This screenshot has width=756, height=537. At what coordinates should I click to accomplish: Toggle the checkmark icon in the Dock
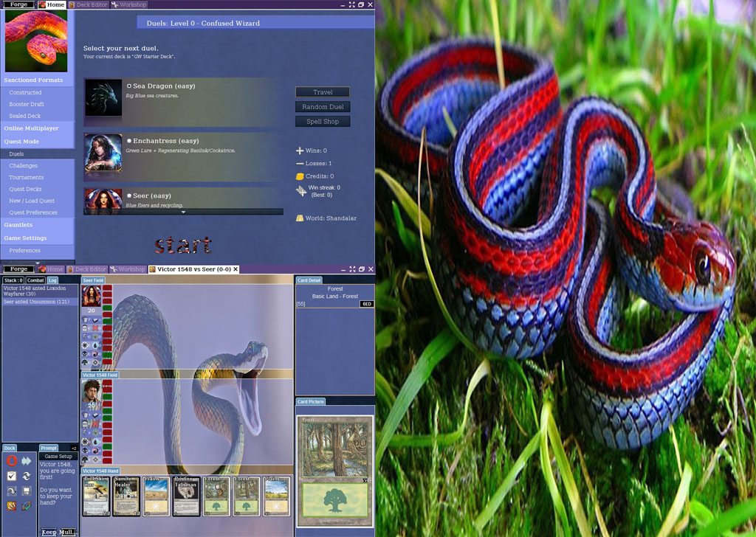[x=12, y=476]
